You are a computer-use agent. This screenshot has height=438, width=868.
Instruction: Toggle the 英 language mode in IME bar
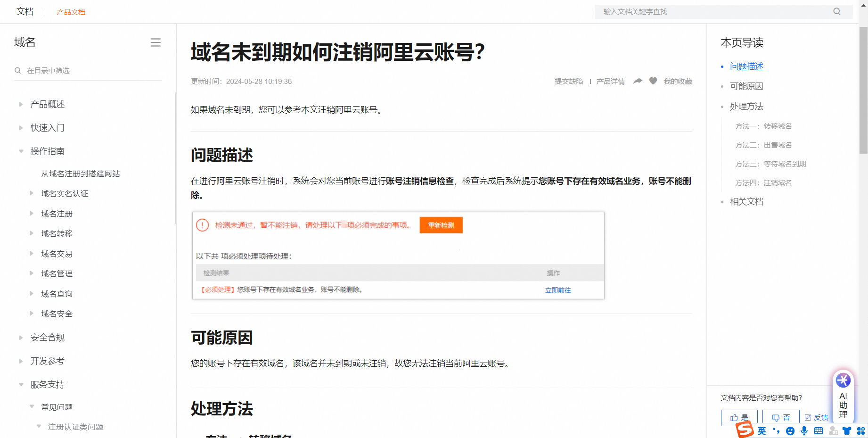[762, 431]
